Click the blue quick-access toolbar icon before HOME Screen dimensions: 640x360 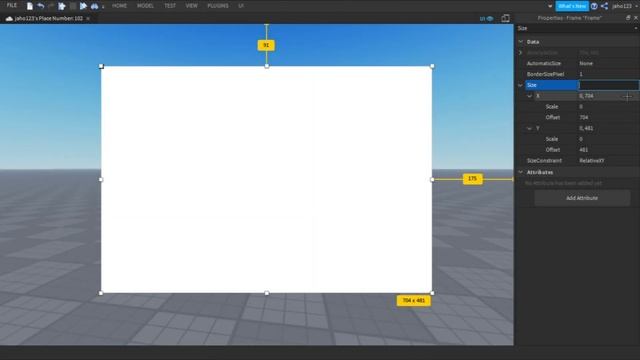(94, 6)
